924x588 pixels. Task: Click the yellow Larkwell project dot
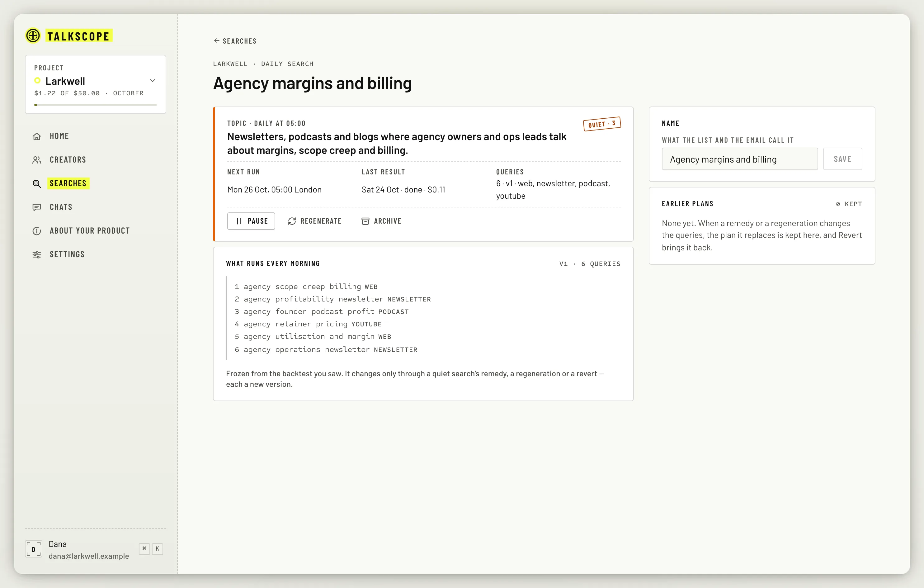point(37,81)
